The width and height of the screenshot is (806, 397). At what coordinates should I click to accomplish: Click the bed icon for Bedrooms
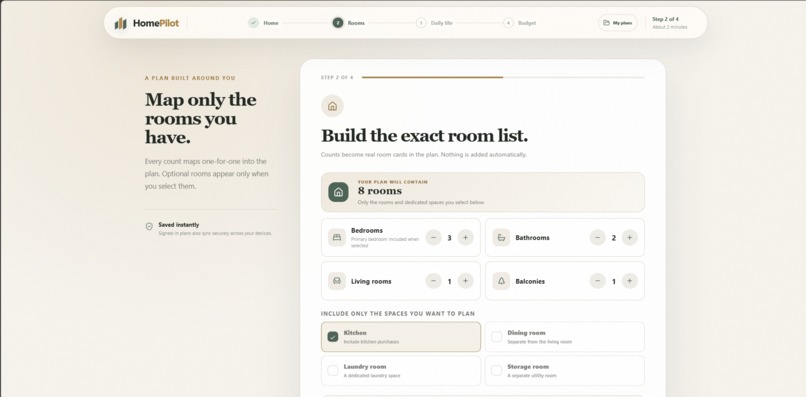click(x=337, y=238)
